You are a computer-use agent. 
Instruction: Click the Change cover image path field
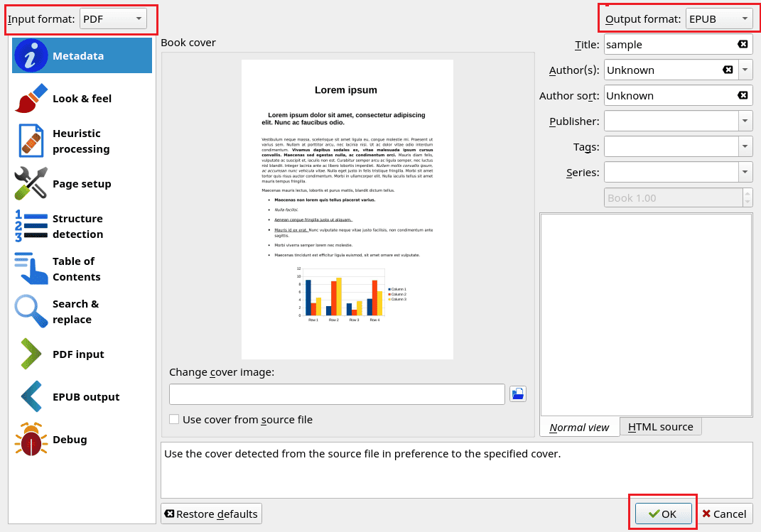[337, 393]
